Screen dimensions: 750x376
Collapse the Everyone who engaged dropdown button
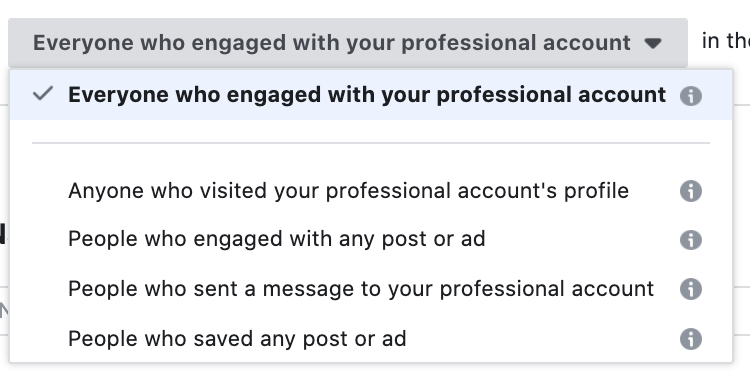[x=348, y=43]
